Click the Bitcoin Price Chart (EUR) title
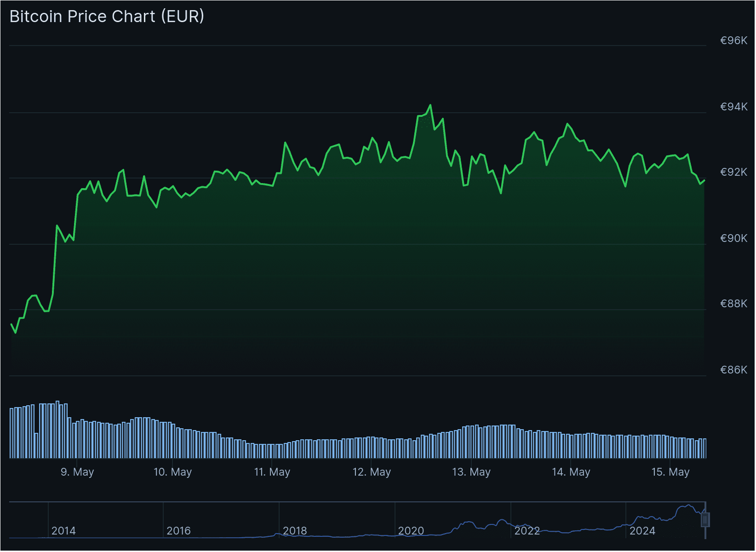 coord(107,17)
